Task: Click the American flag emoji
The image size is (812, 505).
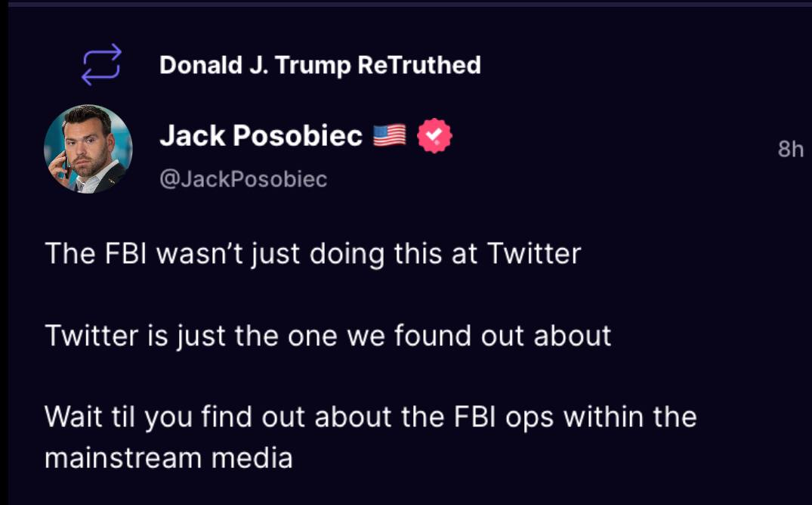Action: tap(390, 136)
